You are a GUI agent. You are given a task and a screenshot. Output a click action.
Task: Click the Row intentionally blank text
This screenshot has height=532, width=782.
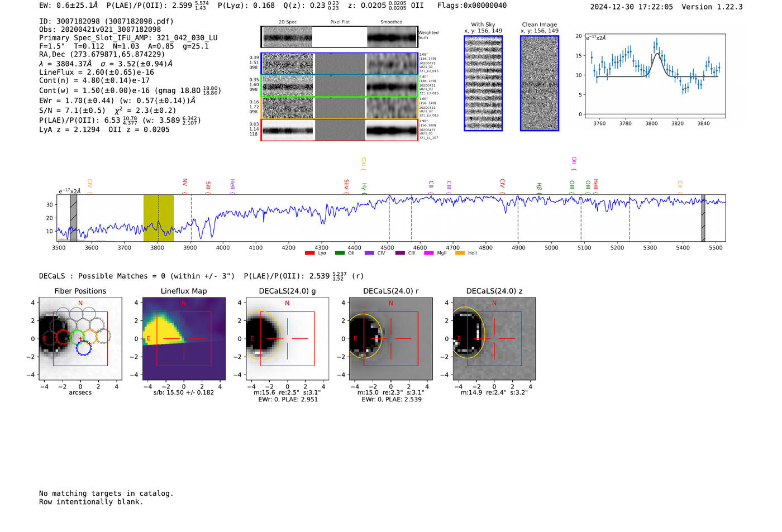91,502
